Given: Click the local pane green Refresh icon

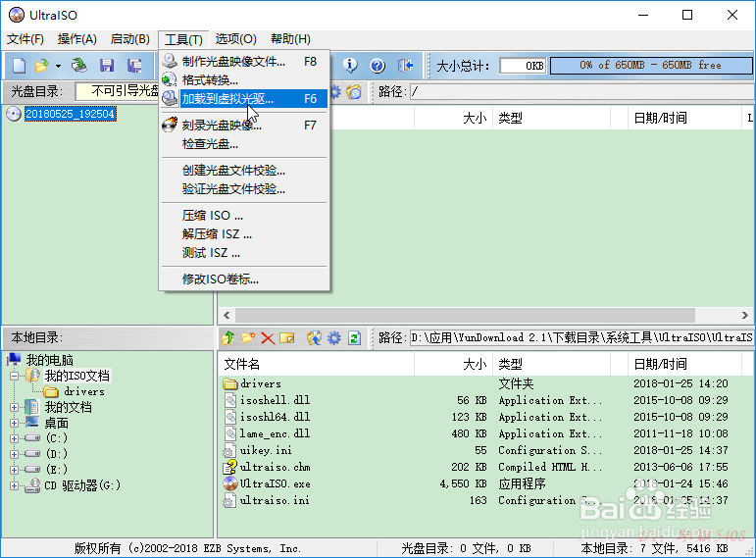Looking at the screenshot, I should pyautogui.click(x=354, y=338).
